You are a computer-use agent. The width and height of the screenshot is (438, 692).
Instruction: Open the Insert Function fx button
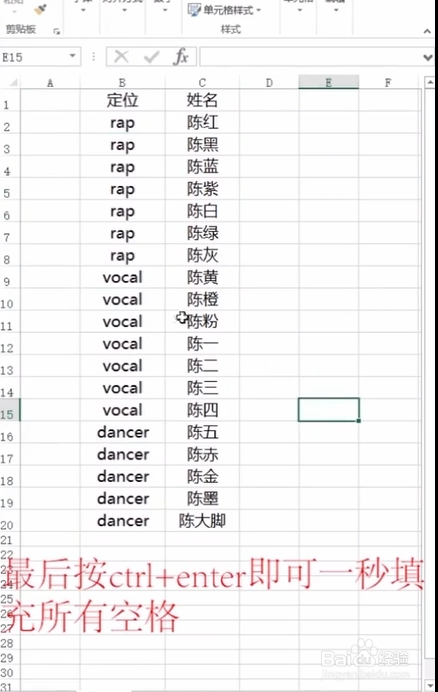pos(181,56)
